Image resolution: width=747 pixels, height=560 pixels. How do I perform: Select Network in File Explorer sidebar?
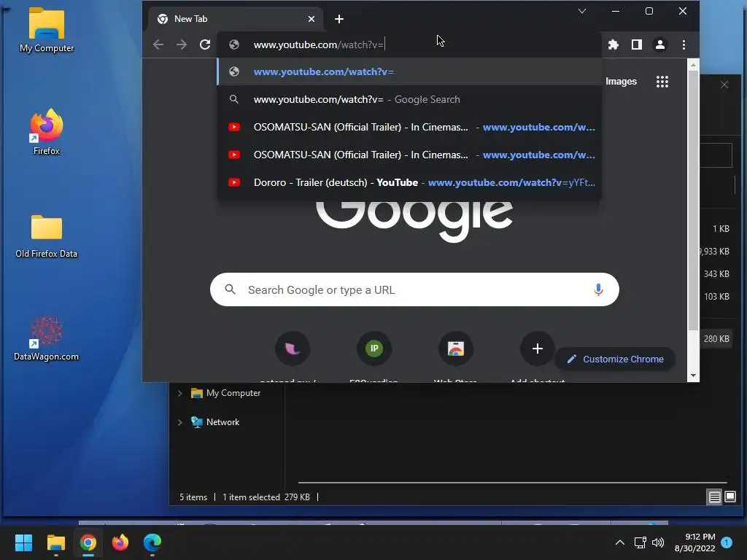[x=216, y=422]
